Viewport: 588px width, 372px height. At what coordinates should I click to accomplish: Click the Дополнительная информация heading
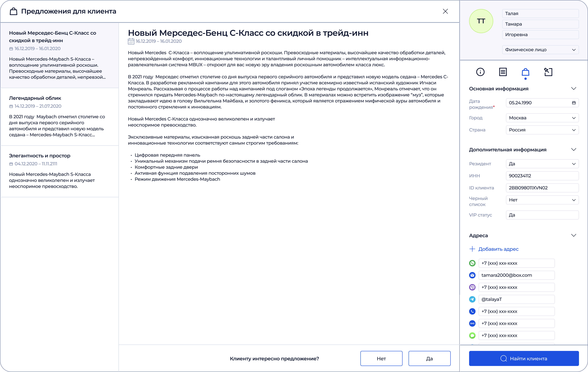coord(508,150)
